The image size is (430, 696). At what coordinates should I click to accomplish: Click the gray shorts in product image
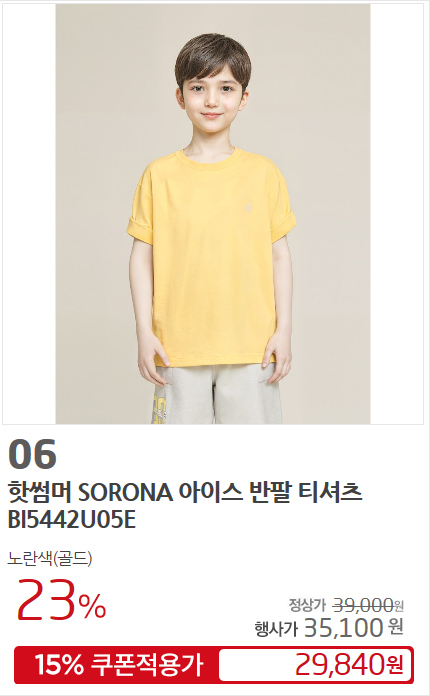tap(218, 394)
